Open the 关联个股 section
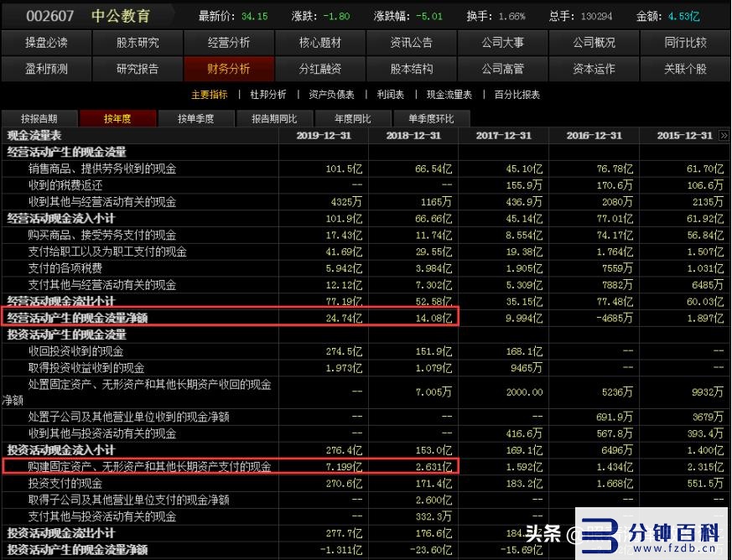The image size is (732, 560). point(685,69)
